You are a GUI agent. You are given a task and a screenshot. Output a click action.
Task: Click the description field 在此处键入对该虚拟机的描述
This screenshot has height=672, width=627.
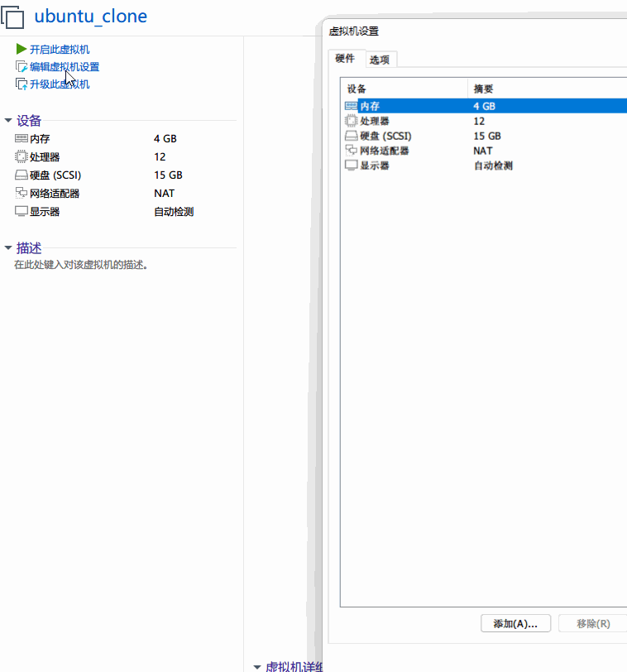point(81,265)
